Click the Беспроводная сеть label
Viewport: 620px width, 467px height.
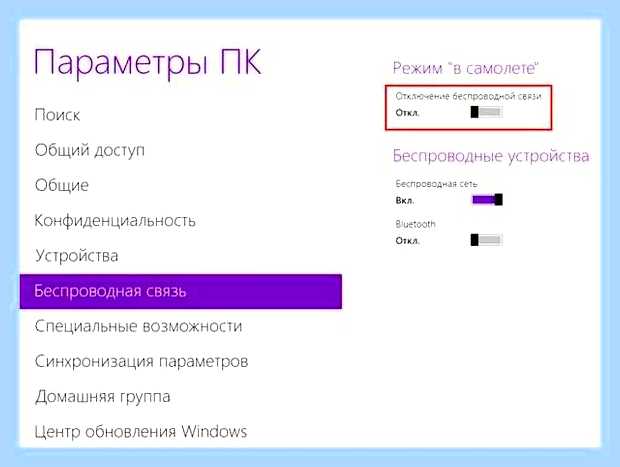(436, 184)
